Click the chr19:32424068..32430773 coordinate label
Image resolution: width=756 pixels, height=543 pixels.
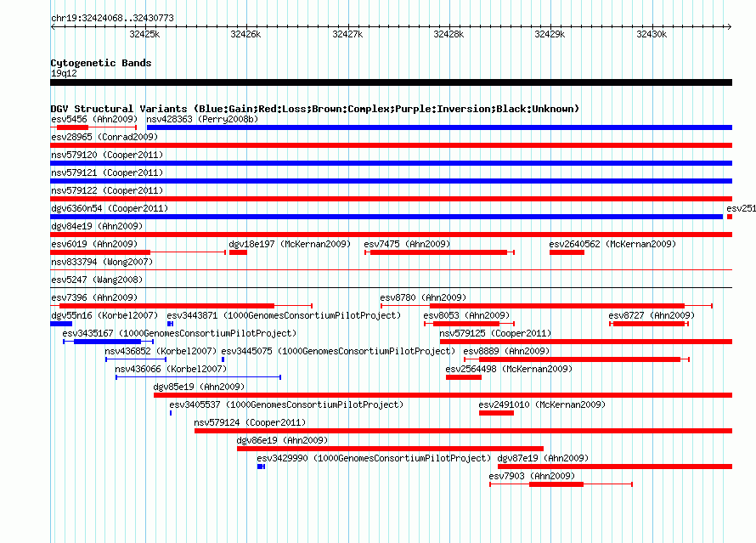tap(112, 18)
